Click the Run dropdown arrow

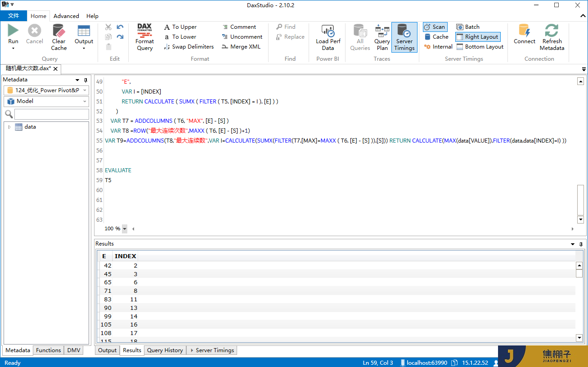coord(13,48)
